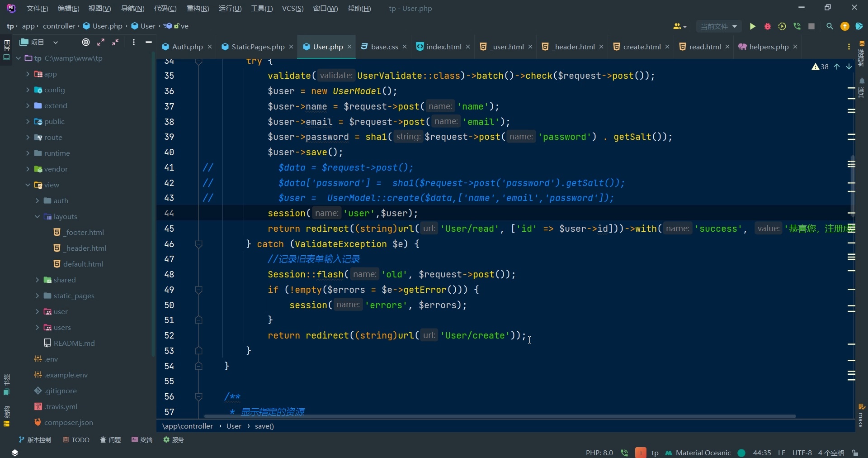Open Search Everywhere magnifier icon
This screenshot has height=458, width=868.
point(830,27)
